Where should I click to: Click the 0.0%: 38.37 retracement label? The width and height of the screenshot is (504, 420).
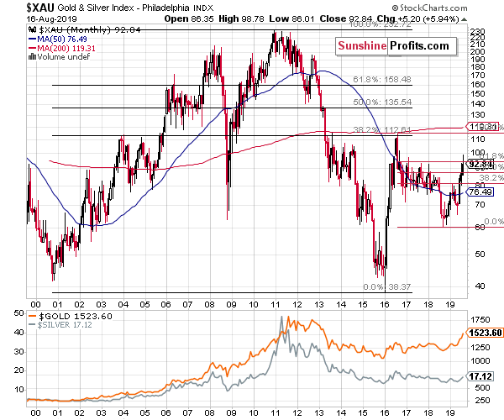(x=387, y=286)
